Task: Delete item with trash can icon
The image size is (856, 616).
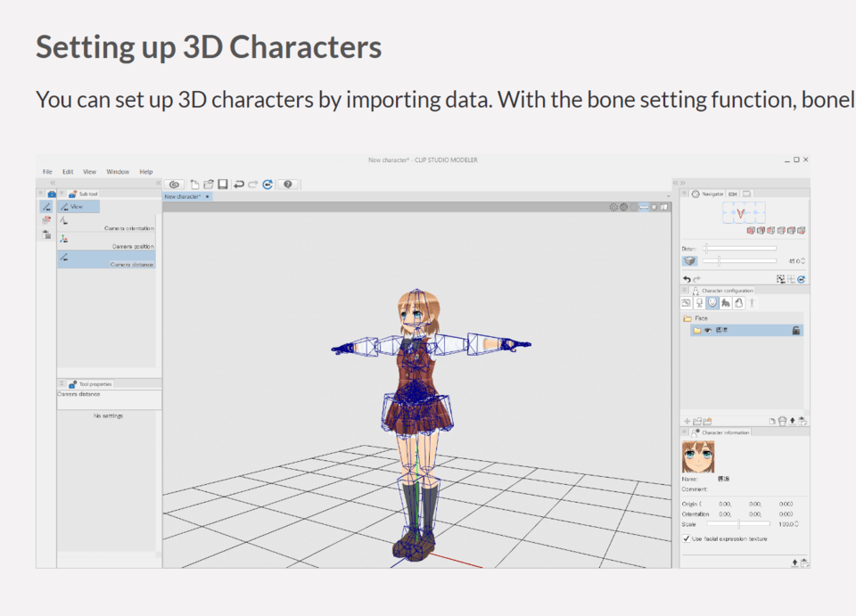Action: click(x=782, y=421)
